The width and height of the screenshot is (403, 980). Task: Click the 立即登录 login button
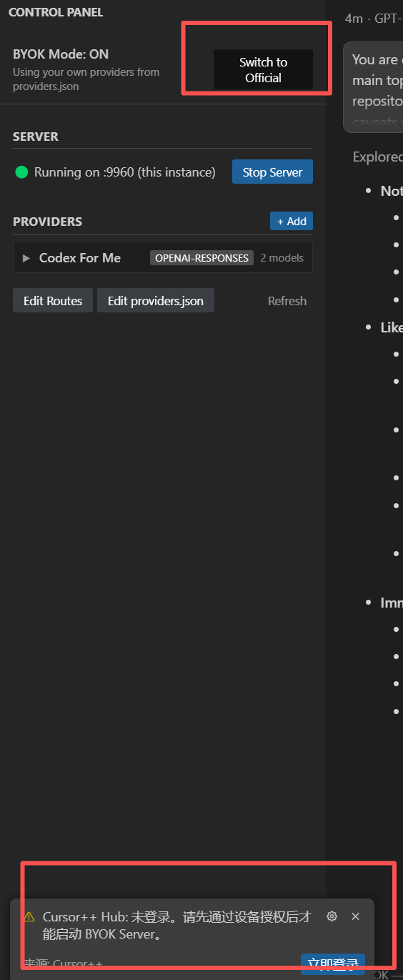coord(333,964)
